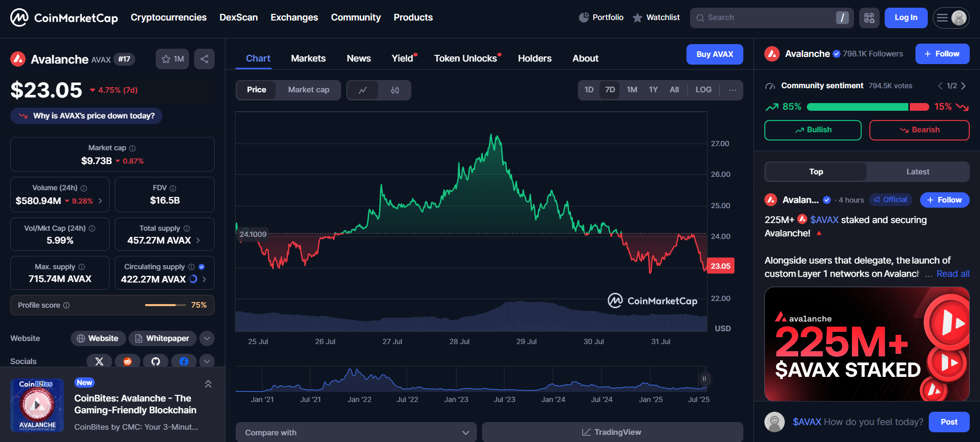Switch to the Holders tab

[535, 58]
